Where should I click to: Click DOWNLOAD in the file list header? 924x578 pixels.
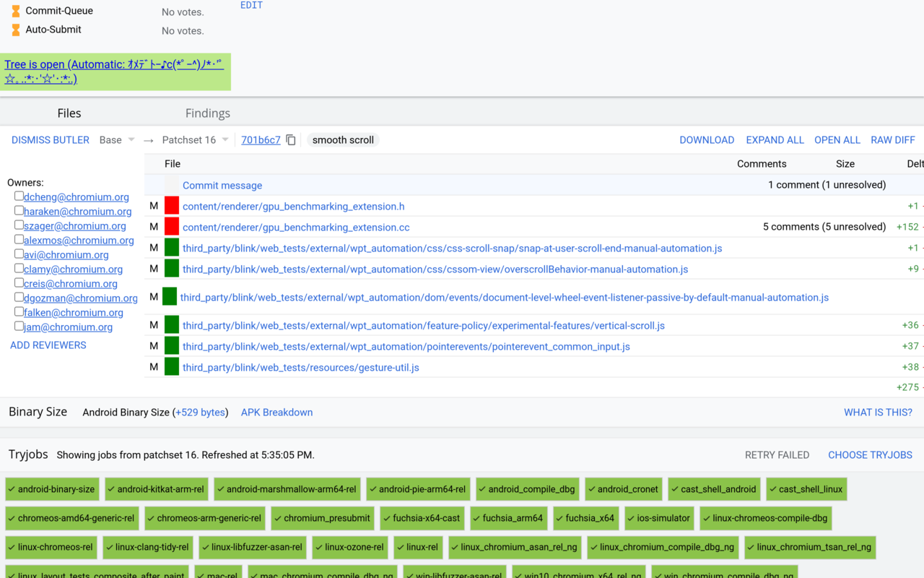pos(707,140)
